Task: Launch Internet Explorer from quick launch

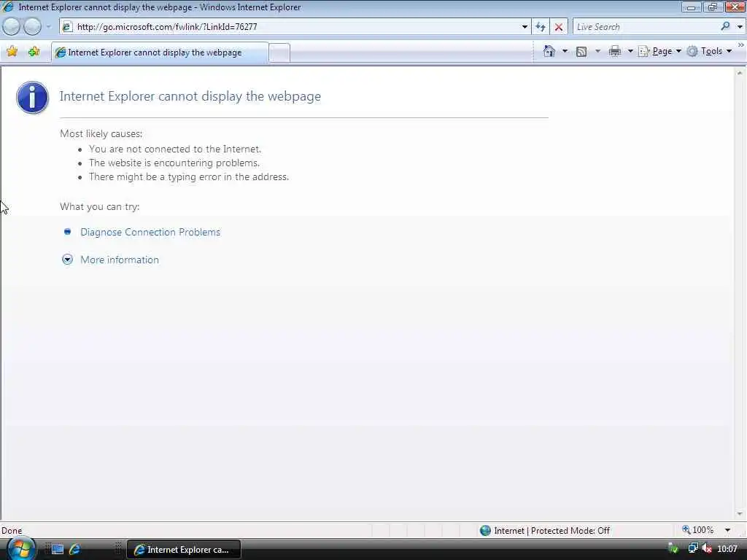Action: [x=75, y=550]
